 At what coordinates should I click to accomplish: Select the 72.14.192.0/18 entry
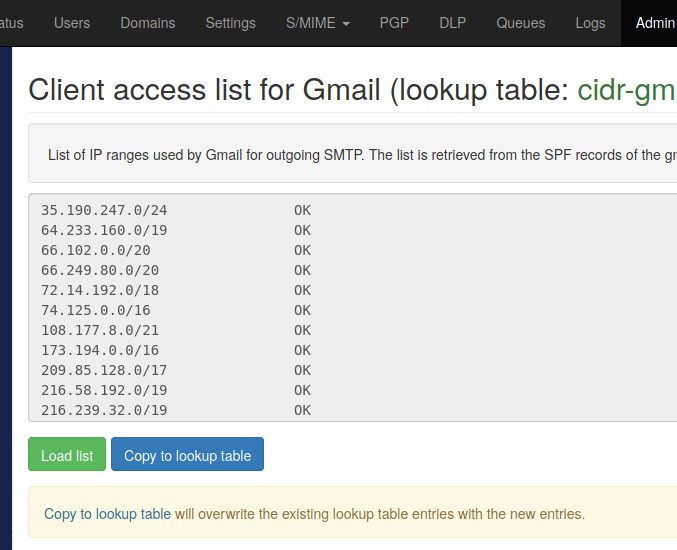coord(100,290)
